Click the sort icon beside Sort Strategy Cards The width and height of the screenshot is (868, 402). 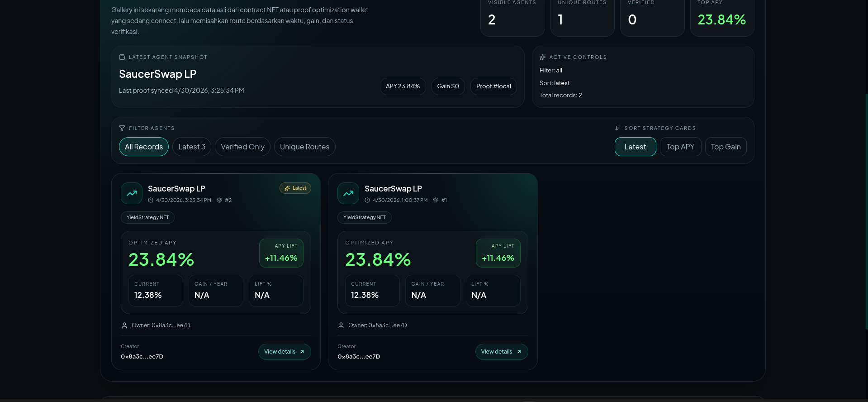coord(618,128)
